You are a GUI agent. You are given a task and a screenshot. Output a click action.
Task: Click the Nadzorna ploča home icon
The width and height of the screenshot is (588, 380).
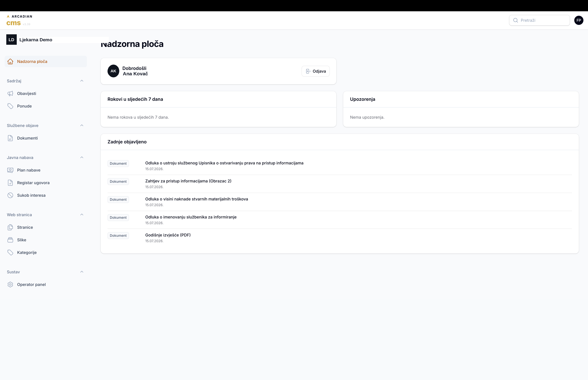tap(10, 61)
